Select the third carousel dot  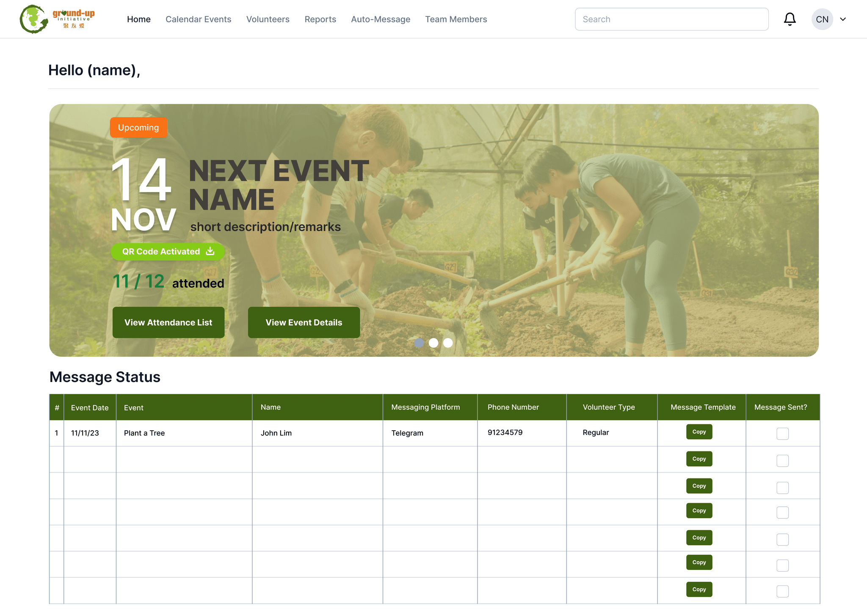click(448, 343)
